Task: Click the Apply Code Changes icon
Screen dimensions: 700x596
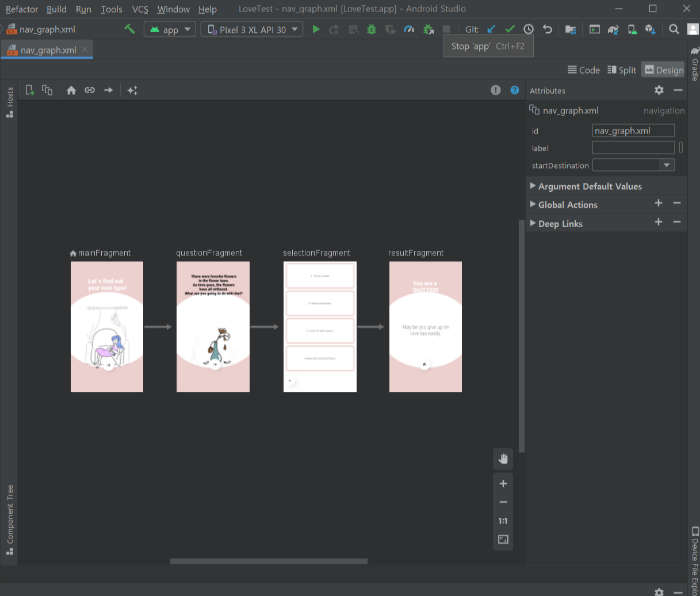Action: [x=353, y=29]
